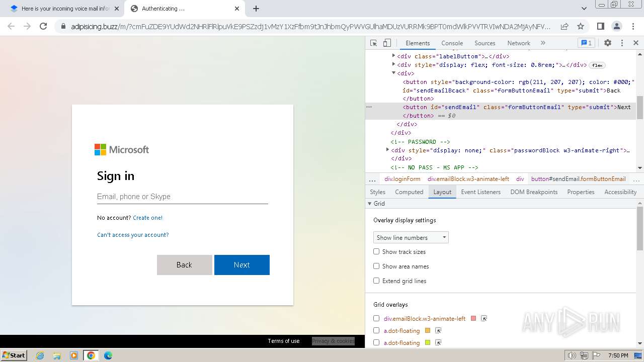Follow the Create one! link
The image size is (644, 362).
(147, 218)
